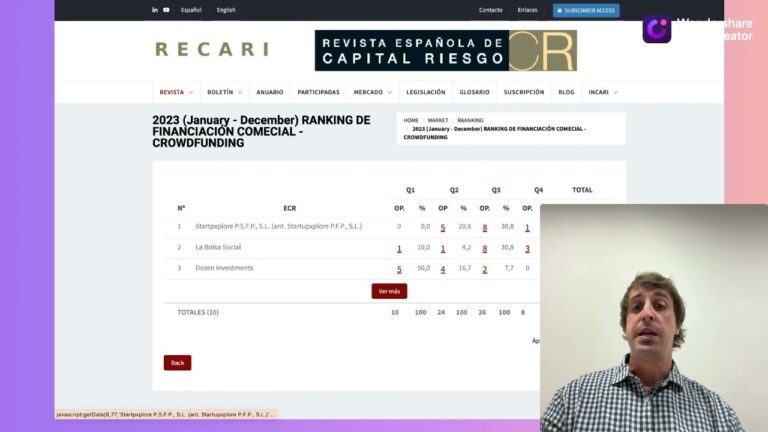
Task: Open the Enlaces link
Action: click(x=528, y=10)
